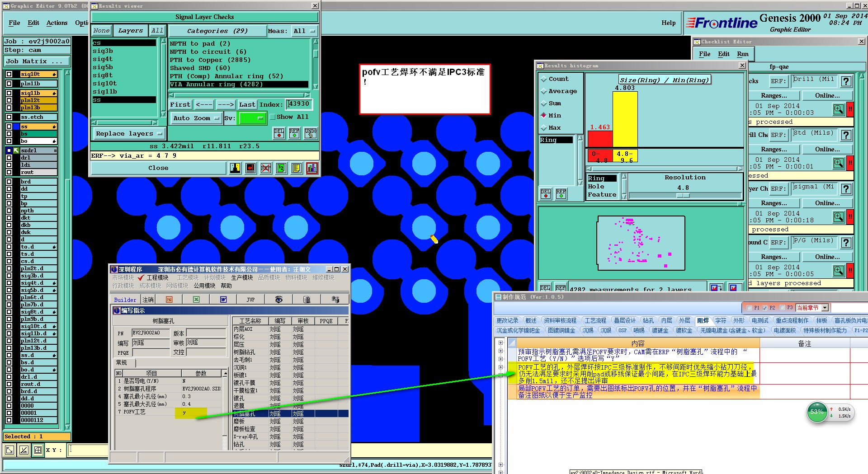868x474 pixels.
Task: Click the Job Matrix button
Action: coord(37,61)
